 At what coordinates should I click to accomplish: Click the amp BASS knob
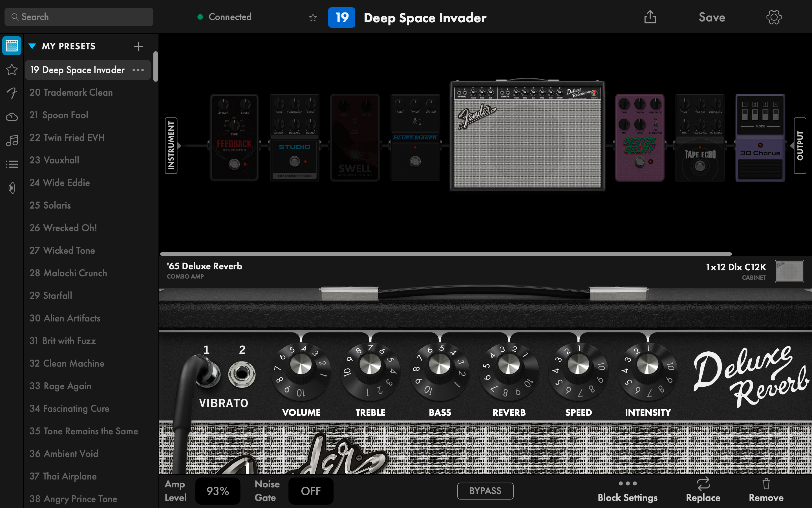pyautogui.click(x=440, y=371)
